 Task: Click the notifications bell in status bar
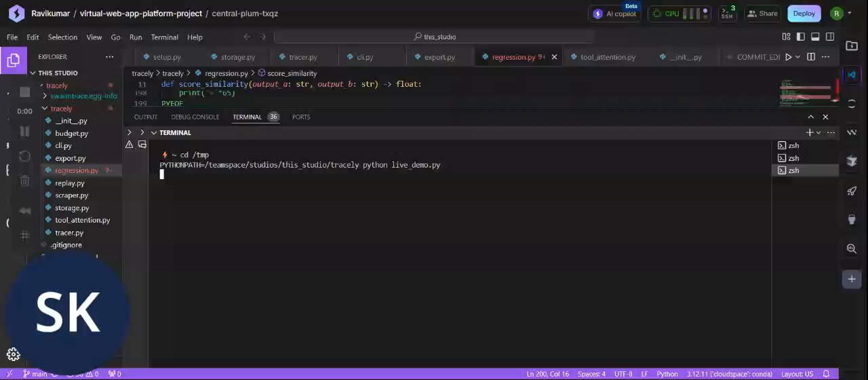[x=826, y=374]
